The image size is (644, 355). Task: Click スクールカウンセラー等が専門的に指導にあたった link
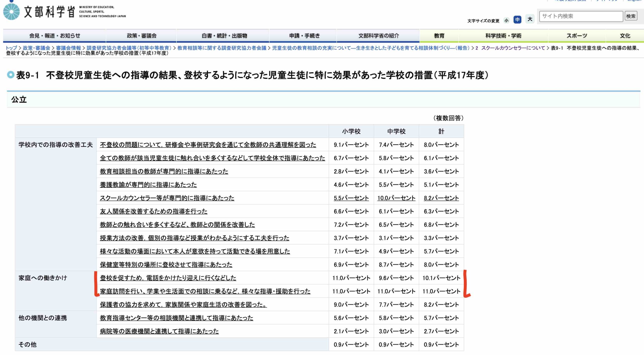pyautogui.click(x=167, y=198)
